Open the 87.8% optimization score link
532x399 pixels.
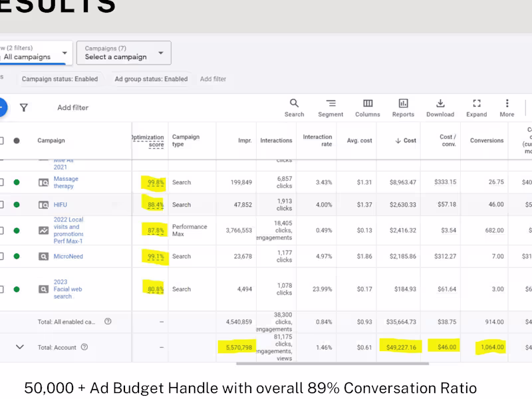pyautogui.click(x=156, y=231)
